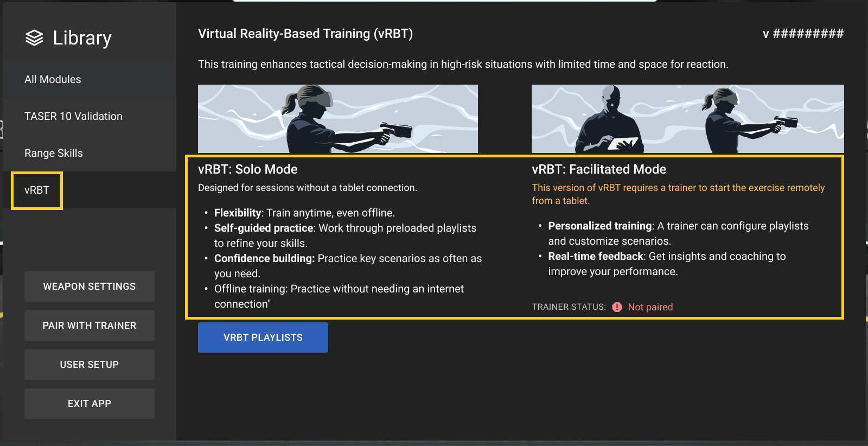This screenshot has height=446, width=868.
Task: Click Exit App button
Action: coord(90,404)
